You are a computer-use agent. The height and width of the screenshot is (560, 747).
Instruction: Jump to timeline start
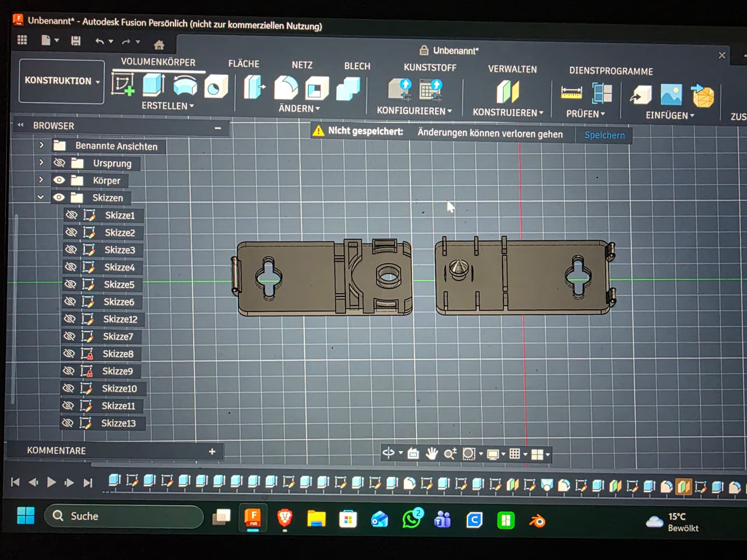15,482
